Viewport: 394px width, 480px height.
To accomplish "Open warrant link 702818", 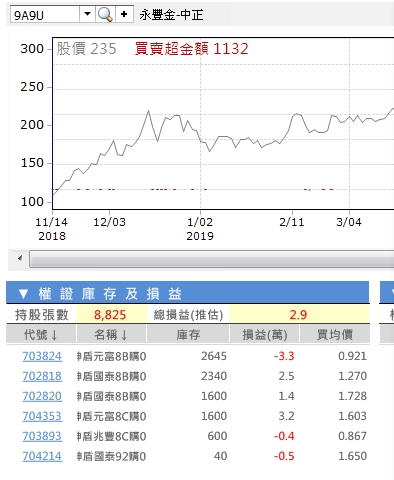I will (x=42, y=376).
